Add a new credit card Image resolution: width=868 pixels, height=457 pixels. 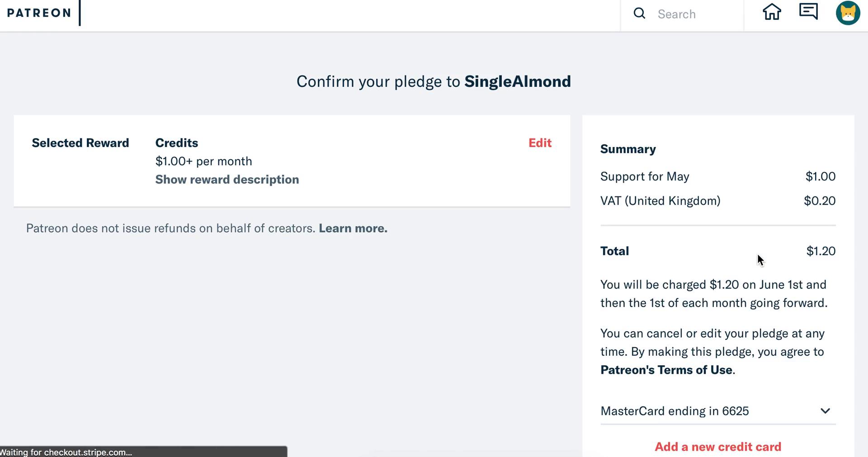[718, 447]
